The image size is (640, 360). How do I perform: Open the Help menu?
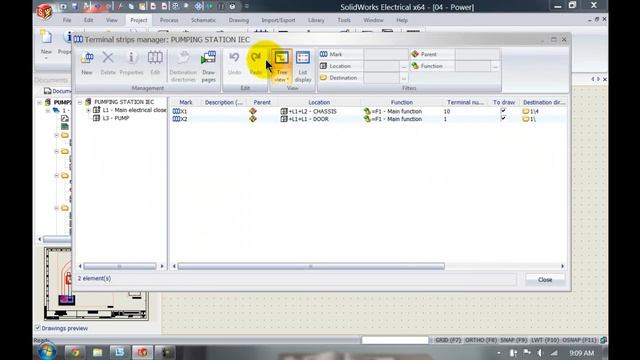[402, 20]
